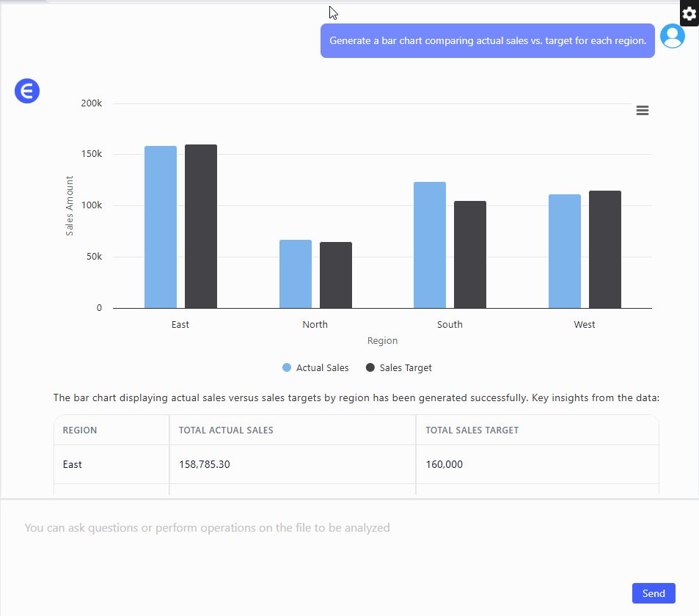Viewport: 699px width, 616px height.
Task: Click the blue assistant logo icon
Action: (x=27, y=91)
